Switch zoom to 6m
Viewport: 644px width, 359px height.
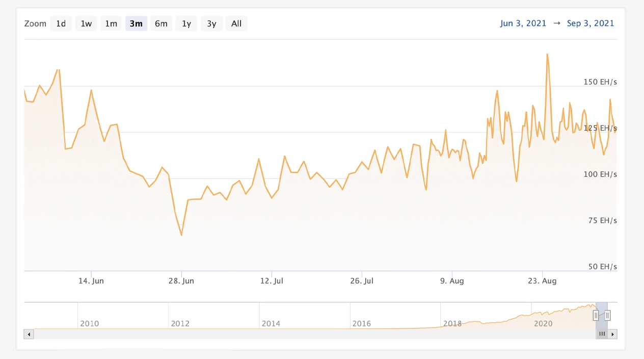coord(161,23)
